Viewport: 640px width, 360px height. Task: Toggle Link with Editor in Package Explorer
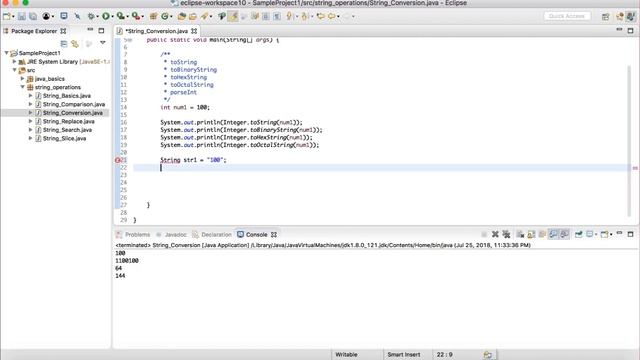tap(75, 43)
